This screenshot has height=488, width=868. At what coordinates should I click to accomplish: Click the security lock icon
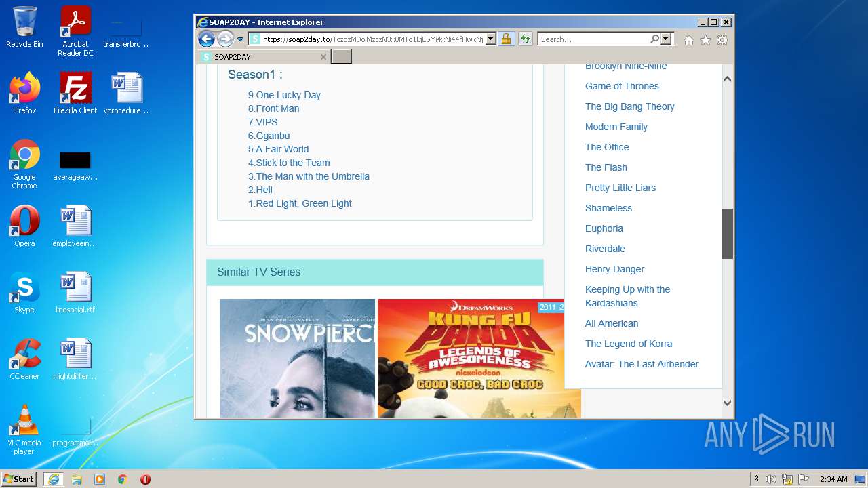pyautogui.click(x=506, y=39)
